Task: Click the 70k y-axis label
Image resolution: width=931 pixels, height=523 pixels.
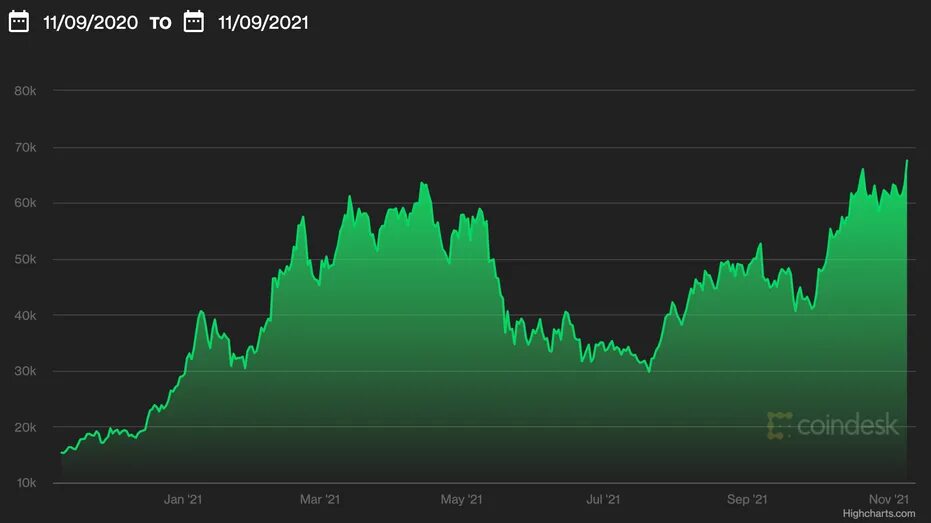Action: click(26, 147)
